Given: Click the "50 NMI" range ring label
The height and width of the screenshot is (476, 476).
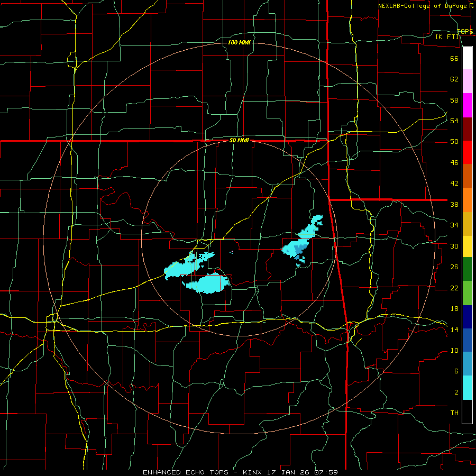Looking at the screenshot, I should [x=239, y=140].
